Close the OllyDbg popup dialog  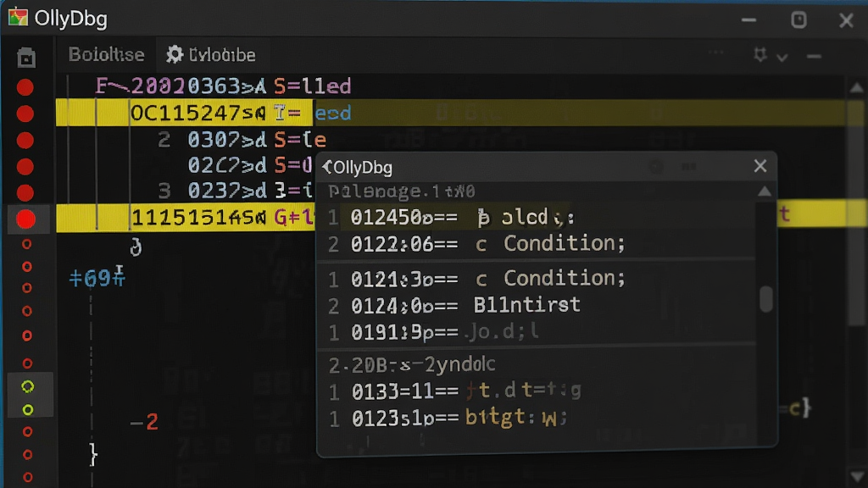pyautogui.click(x=760, y=166)
